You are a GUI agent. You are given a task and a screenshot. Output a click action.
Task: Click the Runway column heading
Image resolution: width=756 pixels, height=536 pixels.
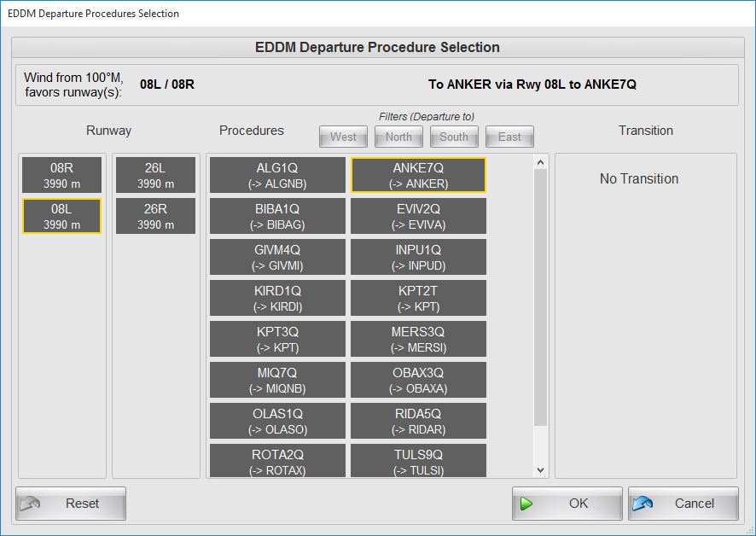(x=108, y=131)
